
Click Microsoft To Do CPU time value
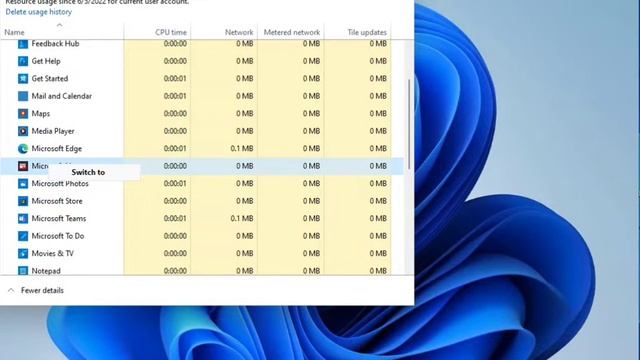coord(175,236)
